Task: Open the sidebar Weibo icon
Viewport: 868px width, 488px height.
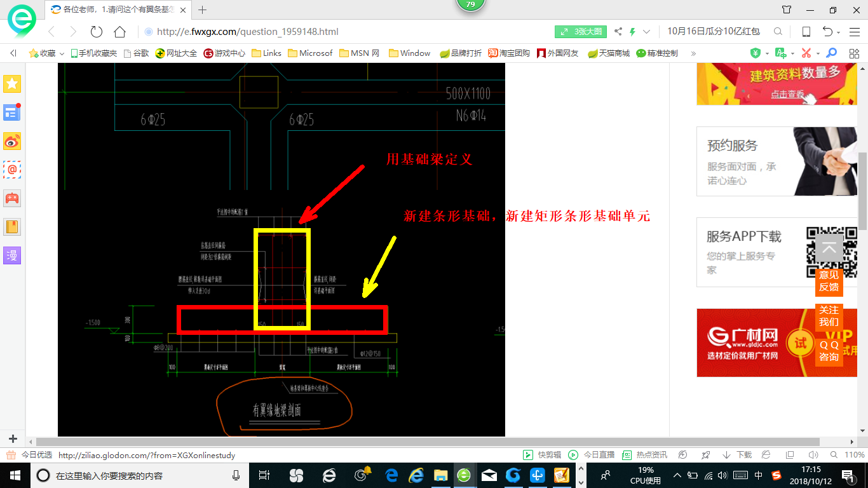Action: (13, 141)
